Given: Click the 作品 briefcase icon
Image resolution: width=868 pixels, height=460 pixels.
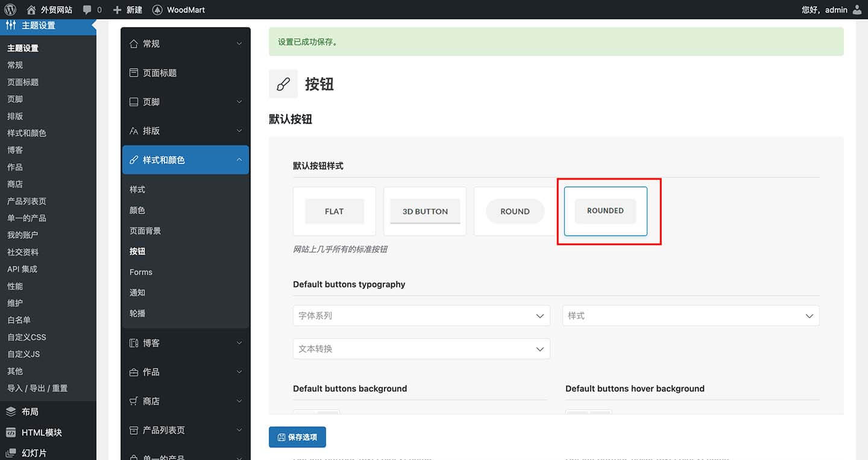Looking at the screenshot, I should coord(134,372).
